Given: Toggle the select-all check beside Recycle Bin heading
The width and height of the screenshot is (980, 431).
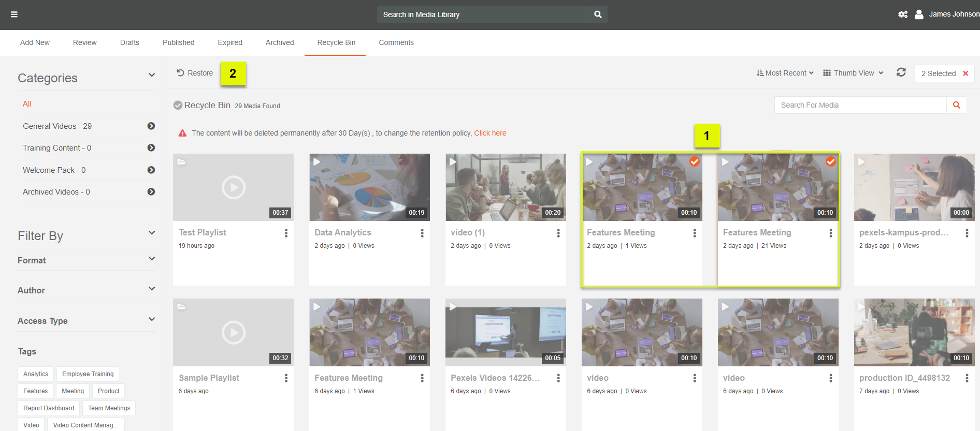Looking at the screenshot, I should coord(178,106).
